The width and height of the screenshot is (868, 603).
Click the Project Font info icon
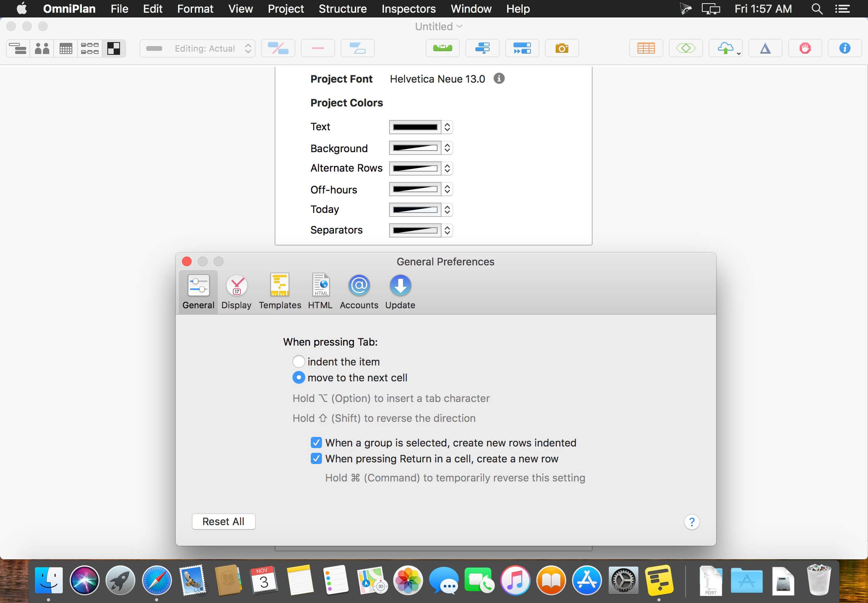pos(499,79)
